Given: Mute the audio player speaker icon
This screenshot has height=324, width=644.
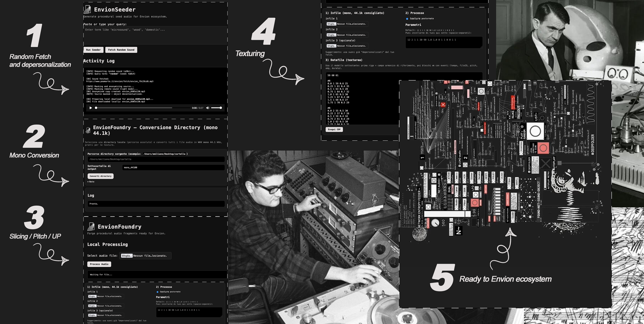Looking at the screenshot, I should pos(208,108).
